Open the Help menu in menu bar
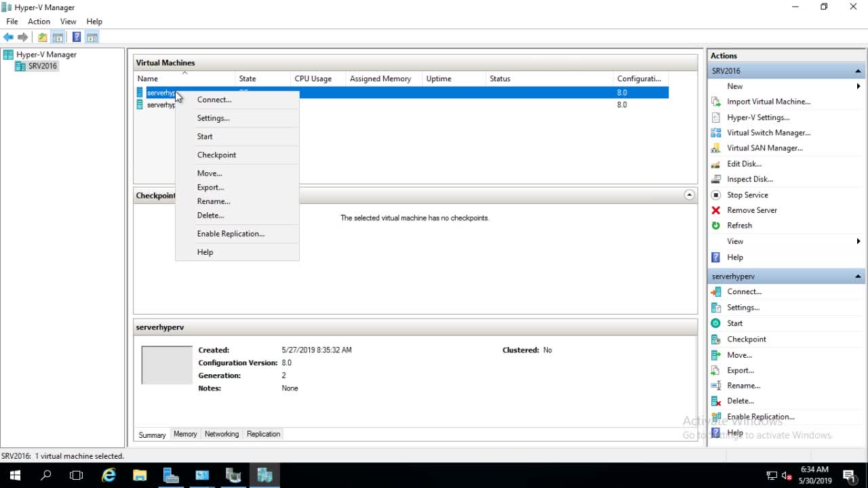The width and height of the screenshot is (868, 488). coord(94,22)
